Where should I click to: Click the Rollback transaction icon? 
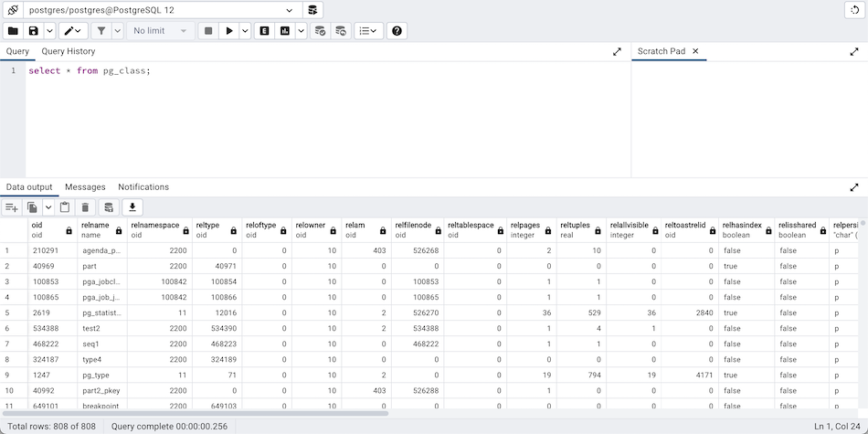pos(341,31)
